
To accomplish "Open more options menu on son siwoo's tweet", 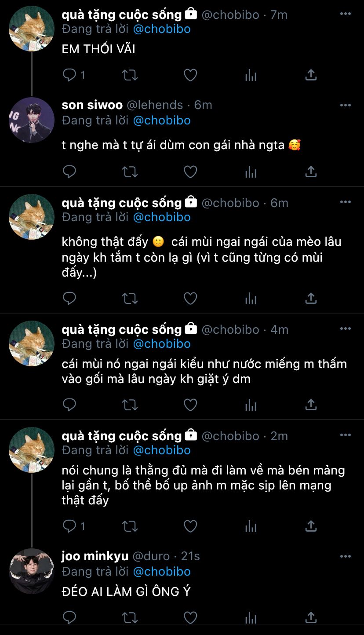I will (x=346, y=105).
